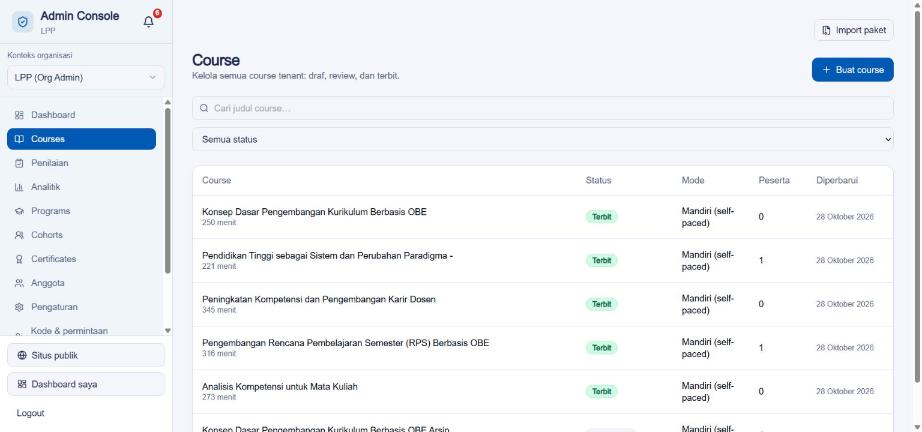
Task: Open course Peningkatan Kompetensi dan Pengembangan Karir Dosen
Action: (319, 299)
